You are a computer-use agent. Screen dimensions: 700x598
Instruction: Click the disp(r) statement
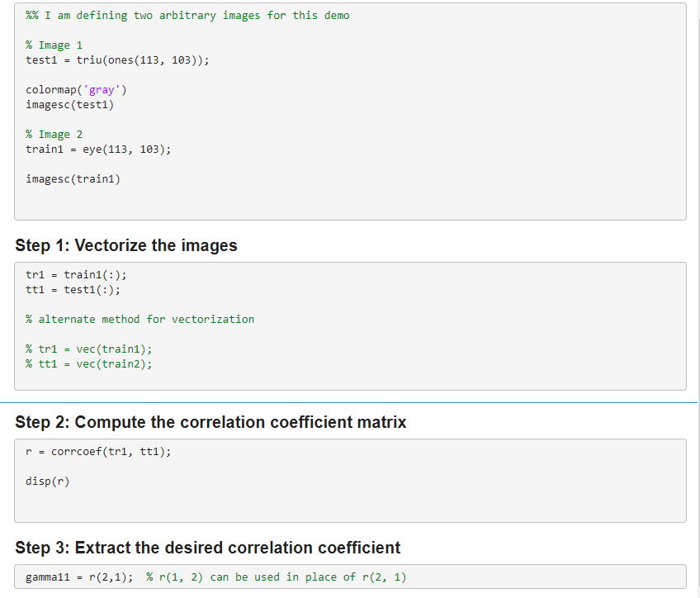(48, 481)
